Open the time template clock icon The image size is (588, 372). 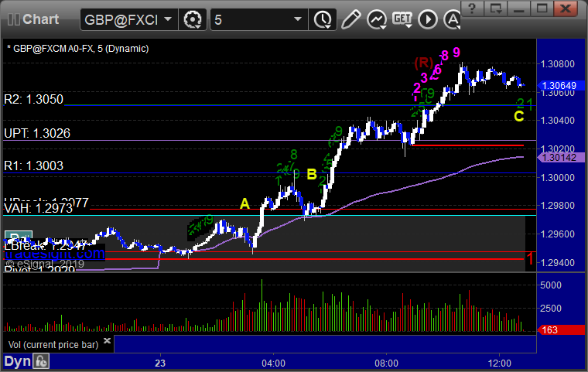[323, 19]
